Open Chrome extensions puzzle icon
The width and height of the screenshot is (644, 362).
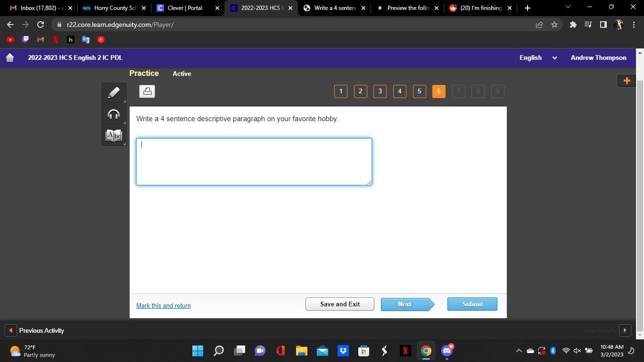[x=573, y=25]
